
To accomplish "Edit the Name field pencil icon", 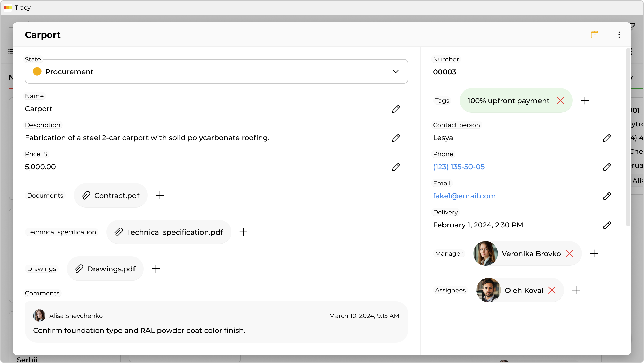I will click(396, 109).
